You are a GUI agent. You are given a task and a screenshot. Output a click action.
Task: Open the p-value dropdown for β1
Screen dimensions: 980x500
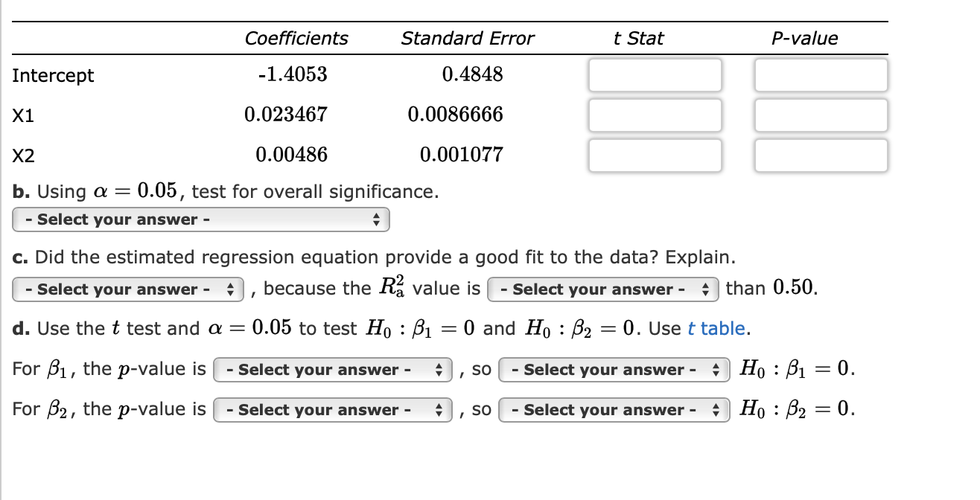(331, 369)
